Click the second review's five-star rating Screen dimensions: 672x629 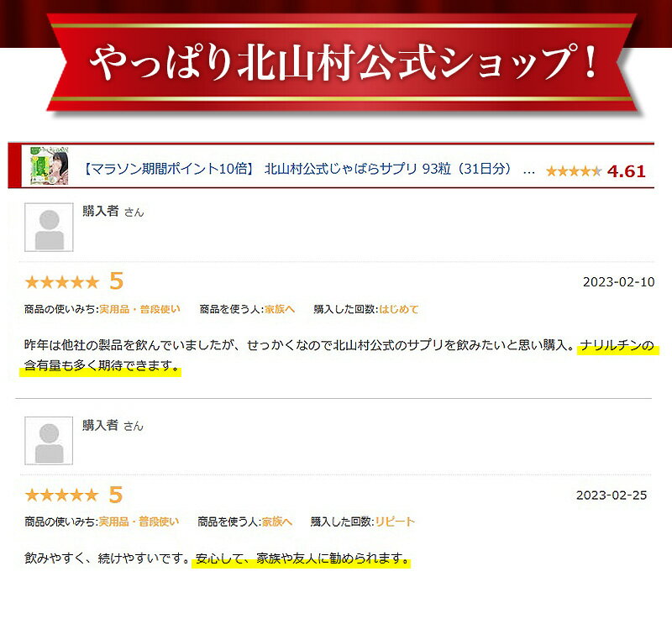point(61,495)
